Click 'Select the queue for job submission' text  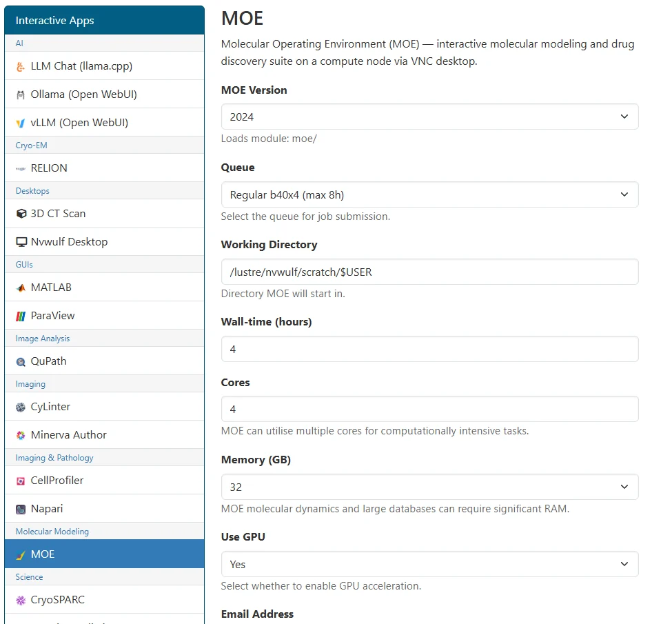[x=305, y=217]
